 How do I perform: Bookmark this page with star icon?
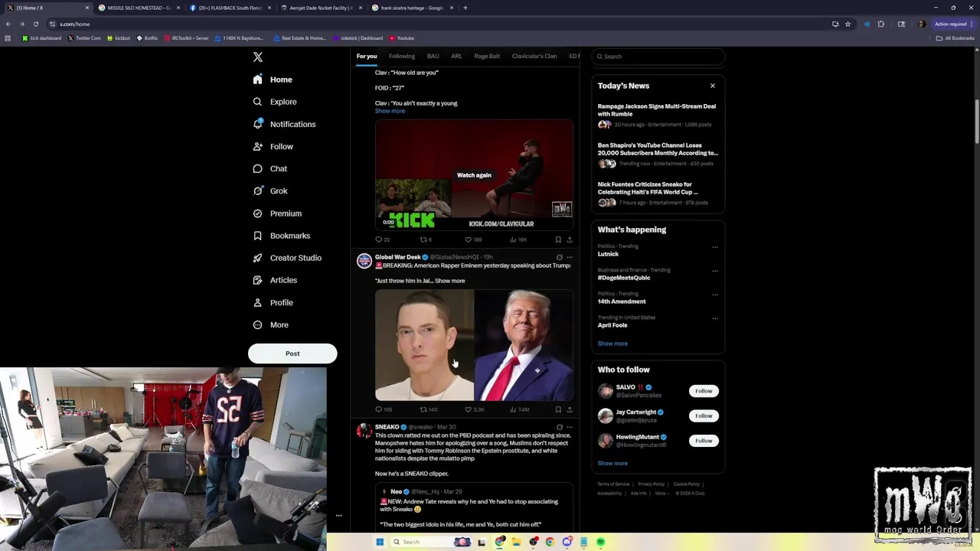coord(848,24)
